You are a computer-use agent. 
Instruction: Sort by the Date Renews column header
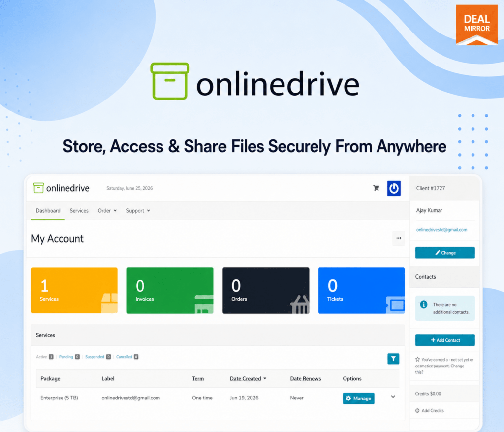tap(305, 379)
